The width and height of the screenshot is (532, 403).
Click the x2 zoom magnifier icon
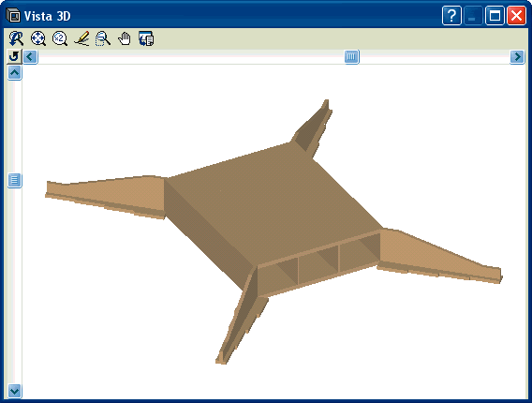click(x=60, y=38)
